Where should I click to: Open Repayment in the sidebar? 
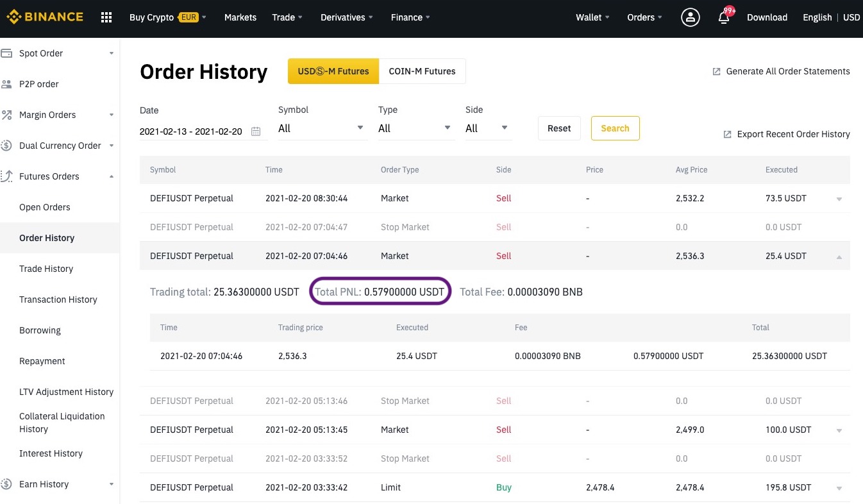tap(42, 361)
